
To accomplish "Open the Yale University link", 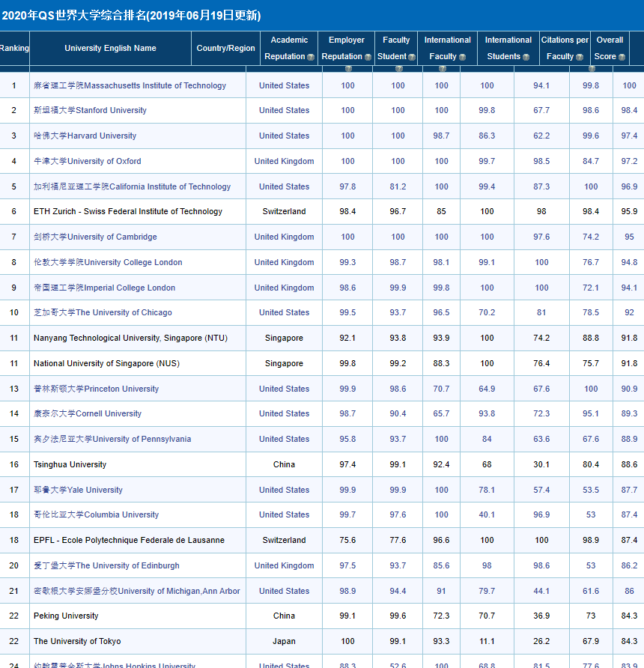I will (x=78, y=491).
